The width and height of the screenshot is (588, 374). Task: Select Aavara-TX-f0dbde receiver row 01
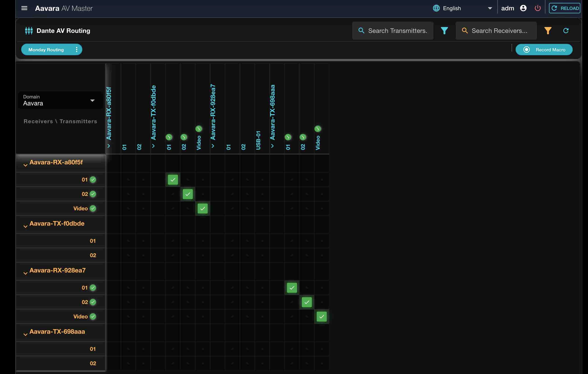tap(93, 241)
